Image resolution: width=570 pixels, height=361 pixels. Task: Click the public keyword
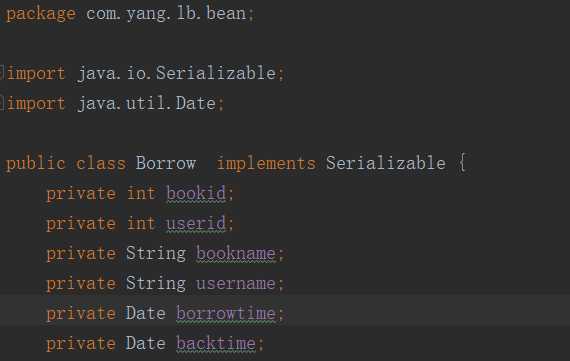pyautogui.click(x=36, y=164)
